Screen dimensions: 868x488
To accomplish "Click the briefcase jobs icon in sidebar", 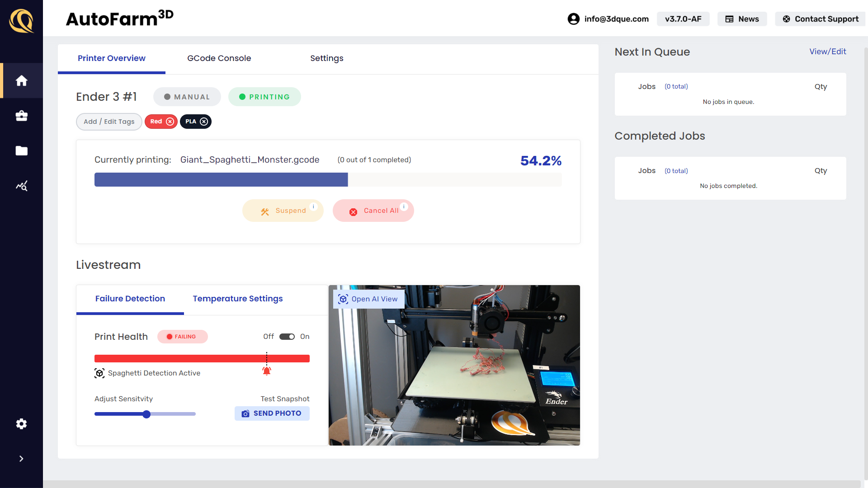I will pyautogui.click(x=21, y=116).
